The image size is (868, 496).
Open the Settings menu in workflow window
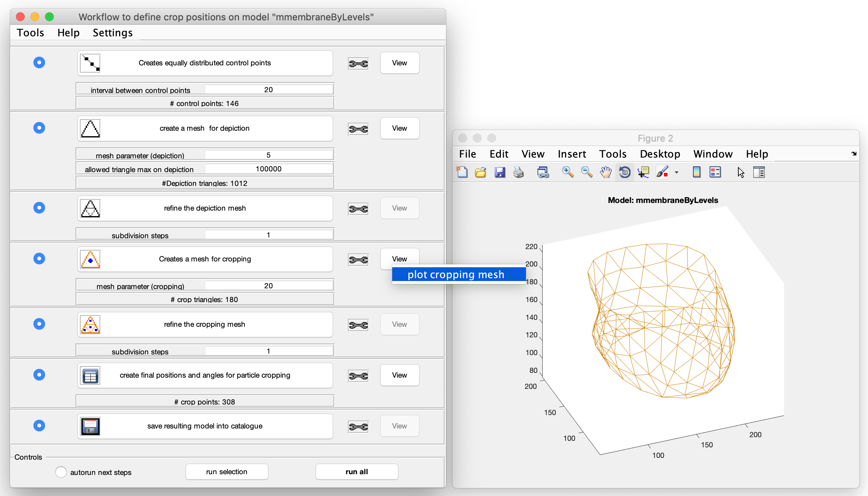(113, 33)
